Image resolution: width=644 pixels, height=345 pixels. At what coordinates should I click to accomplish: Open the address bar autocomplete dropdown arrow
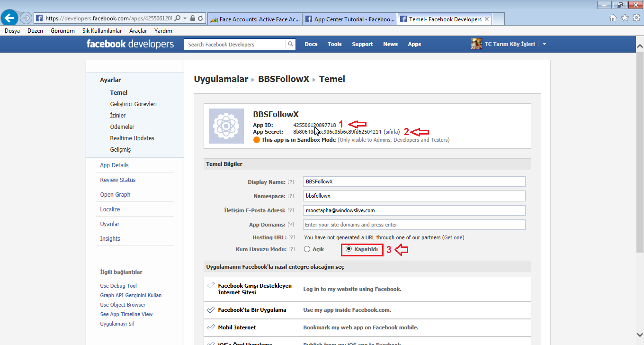(184, 18)
